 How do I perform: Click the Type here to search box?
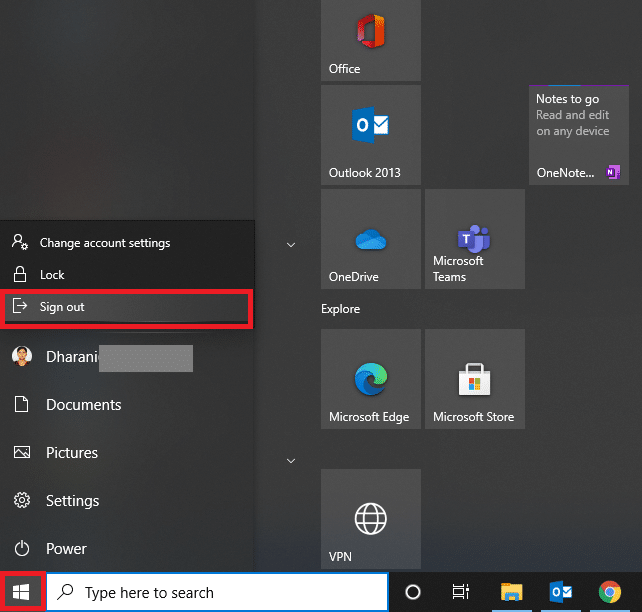[x=218, y=592]
